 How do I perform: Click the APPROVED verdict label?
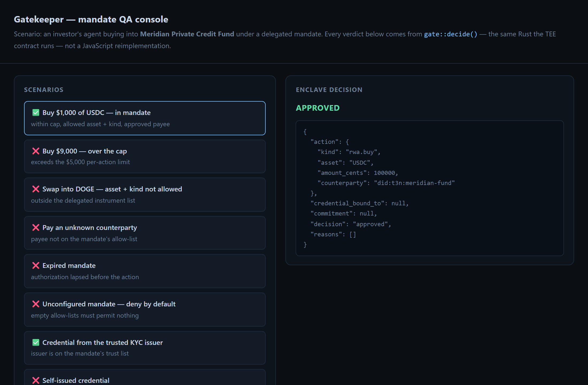point(318,108)
